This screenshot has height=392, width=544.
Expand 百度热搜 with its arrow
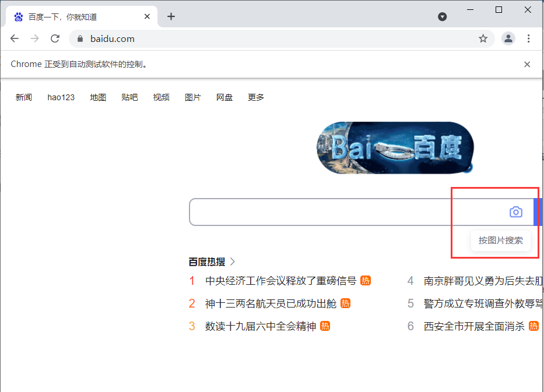tap(232, 262)
